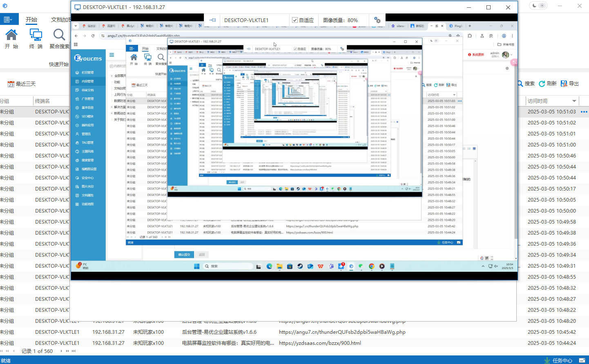Click the reload icon in the largest remote browser
589x364 pixels.
click(x=93, y=36)
